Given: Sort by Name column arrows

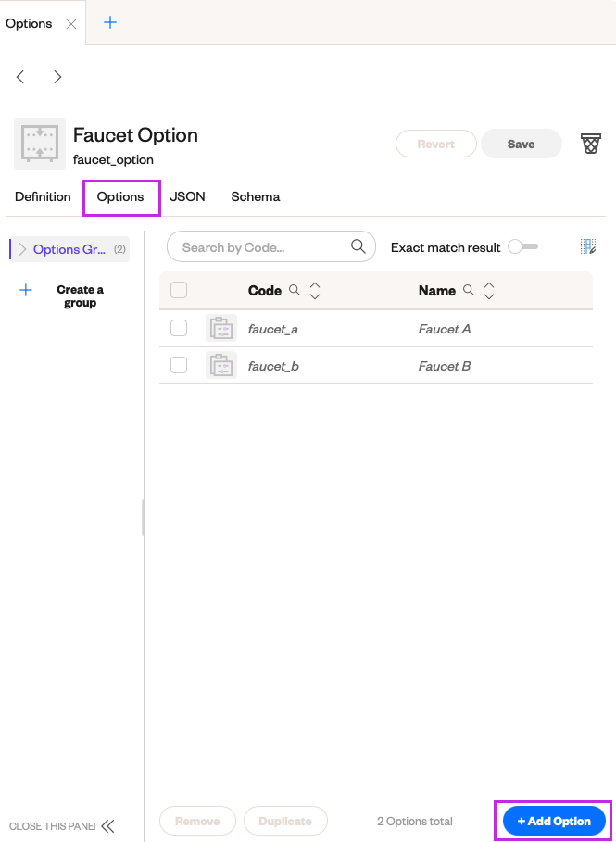Looking at the screenshot, I should tap(489, 291).
